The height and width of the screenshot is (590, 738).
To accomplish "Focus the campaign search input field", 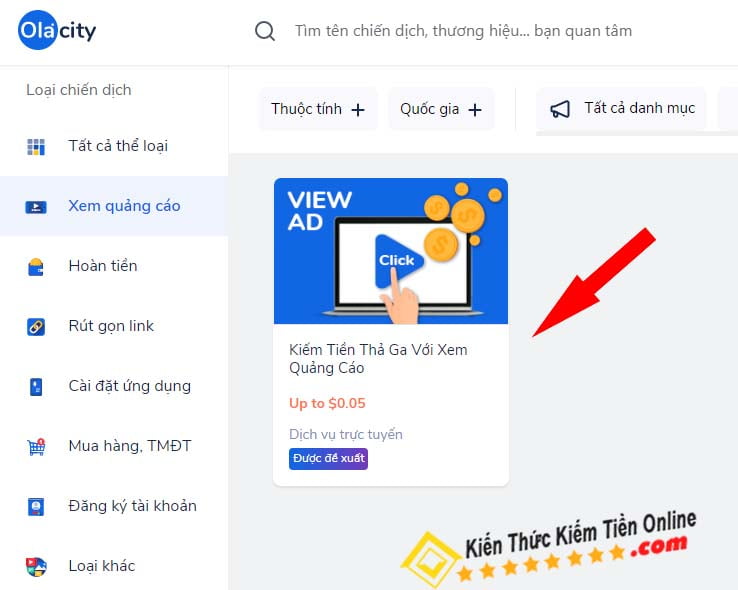I will 463,31.
